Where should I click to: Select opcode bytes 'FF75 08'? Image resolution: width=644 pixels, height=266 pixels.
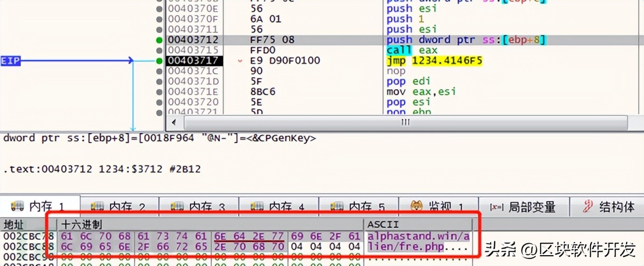point(272,40)
